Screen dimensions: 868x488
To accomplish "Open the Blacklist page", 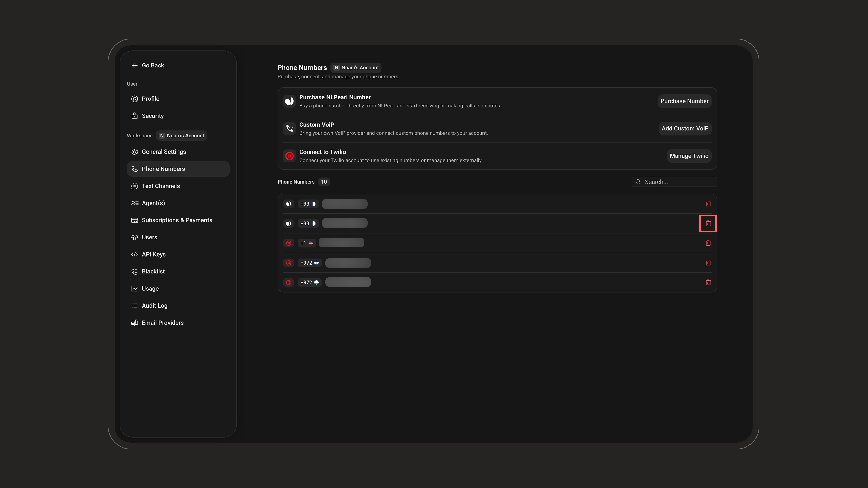I will tap(178, 271).
